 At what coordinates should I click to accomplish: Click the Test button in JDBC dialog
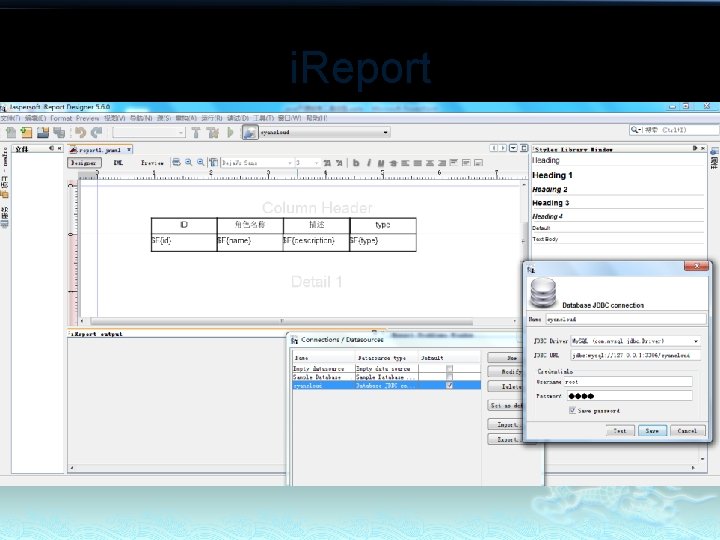tap(619, 431)
